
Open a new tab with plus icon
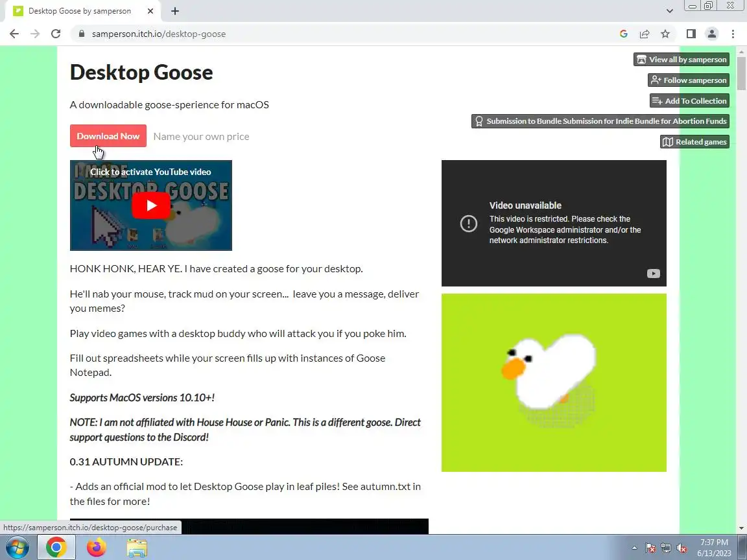point(175,11)
